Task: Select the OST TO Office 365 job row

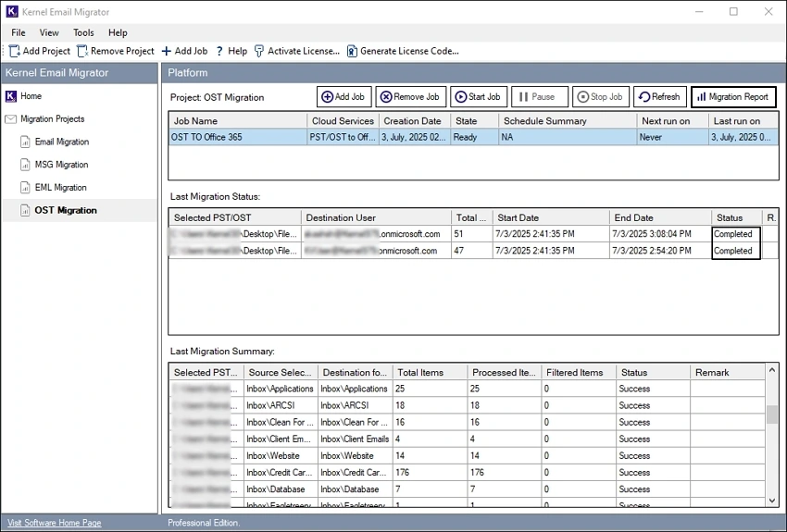Action: tap(473, 137)
